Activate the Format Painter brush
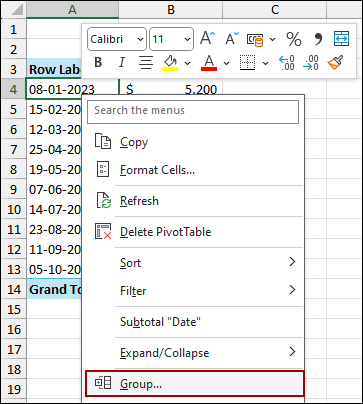Screen dimensions: 363x404 point(335,62)
